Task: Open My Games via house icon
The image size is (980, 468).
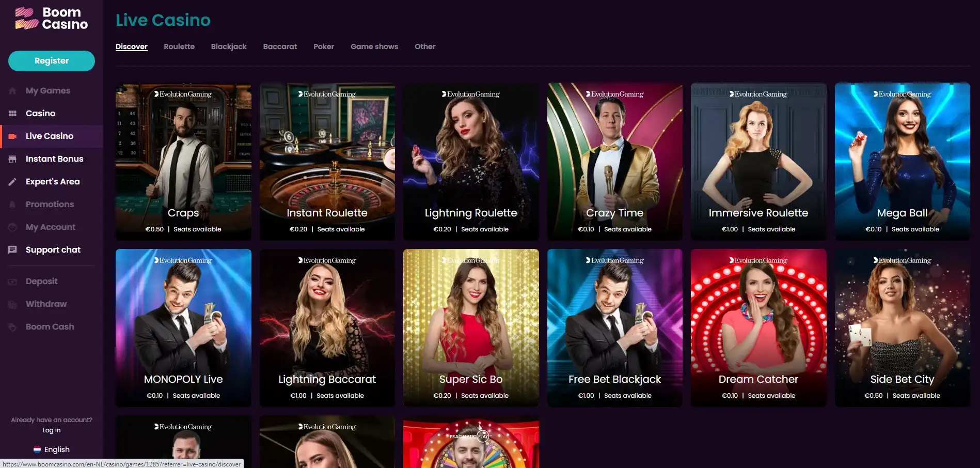Action: point(12,91)
